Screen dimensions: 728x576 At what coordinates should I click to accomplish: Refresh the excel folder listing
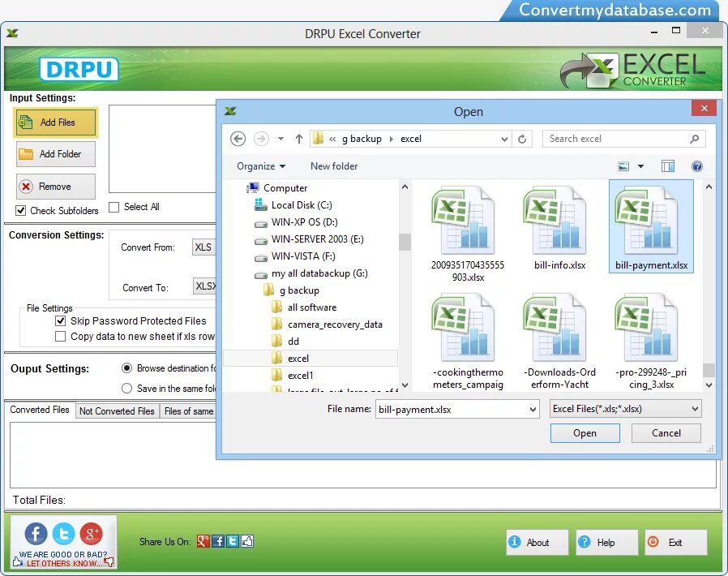522,139
